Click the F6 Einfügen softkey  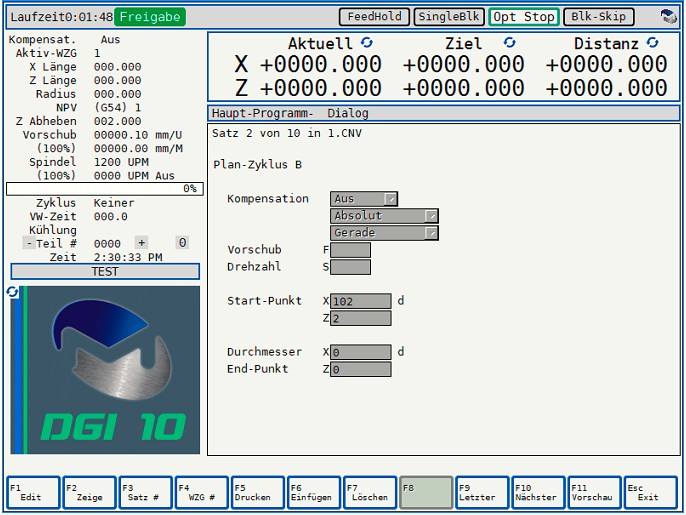click(x=313, y=493)
